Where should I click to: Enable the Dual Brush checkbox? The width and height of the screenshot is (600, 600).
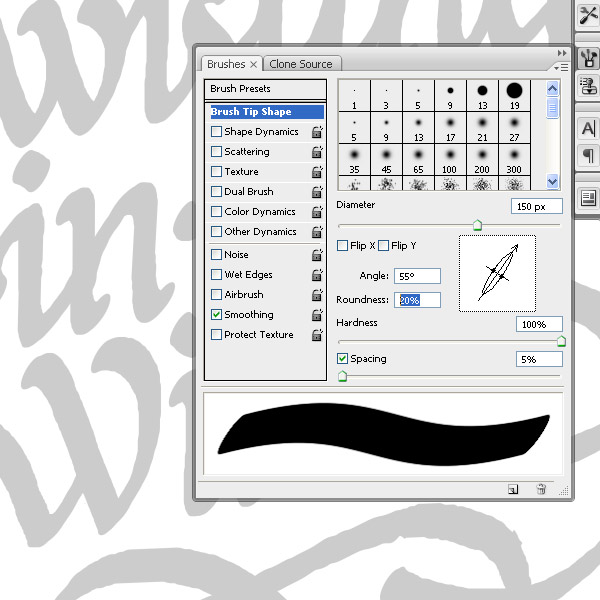[x=216, y=191]
